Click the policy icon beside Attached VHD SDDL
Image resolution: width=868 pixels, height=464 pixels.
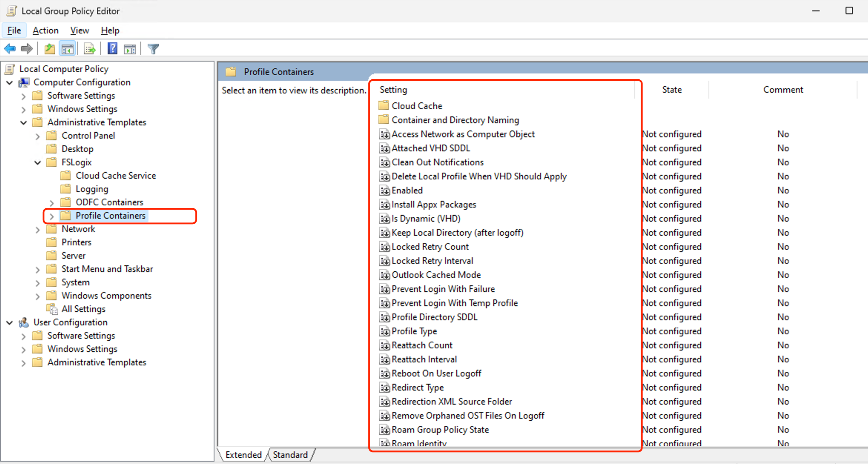pos(385,148)
